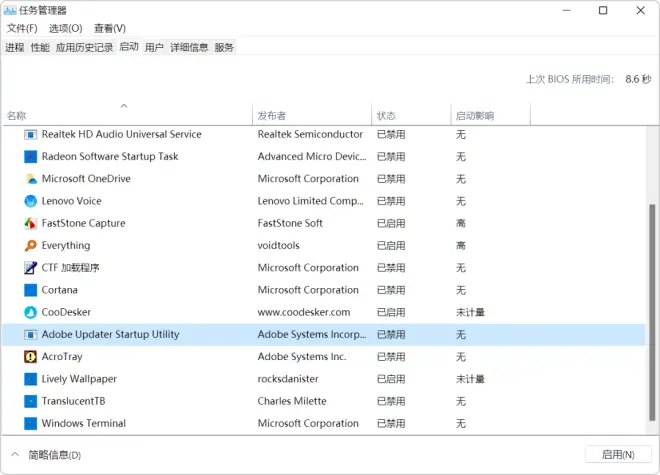Click the vertical scrollbar thumb
Image resolution: width=660 pixels, height=475 pixels.
pos(652,312)
